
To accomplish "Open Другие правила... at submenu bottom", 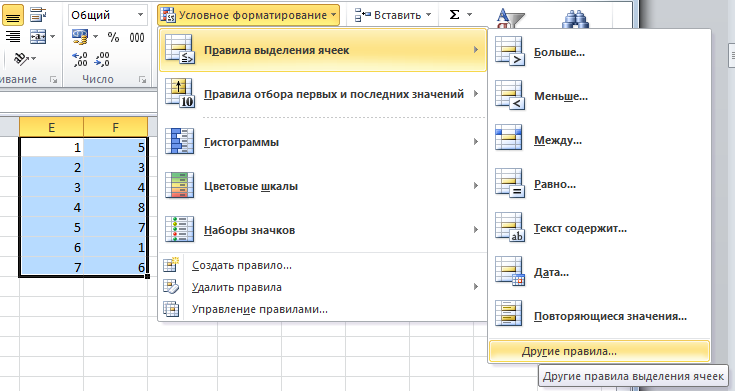I will click(x=600, y=351).
